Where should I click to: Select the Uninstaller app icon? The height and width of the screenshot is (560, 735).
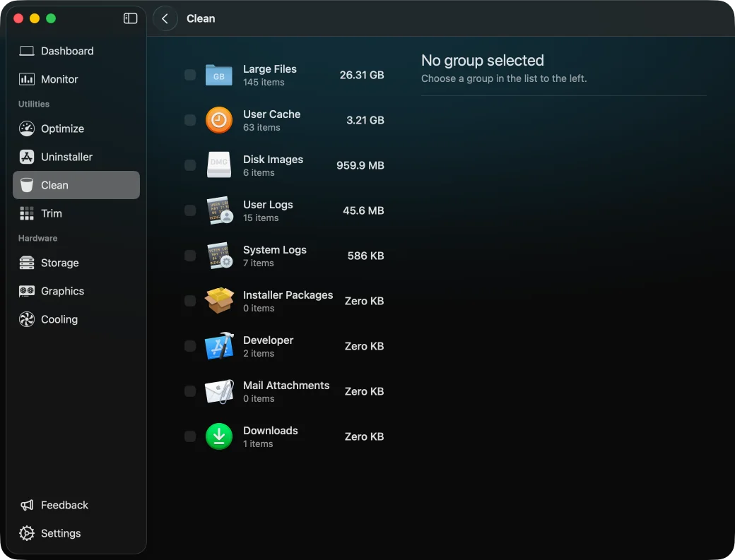(27, 157)
